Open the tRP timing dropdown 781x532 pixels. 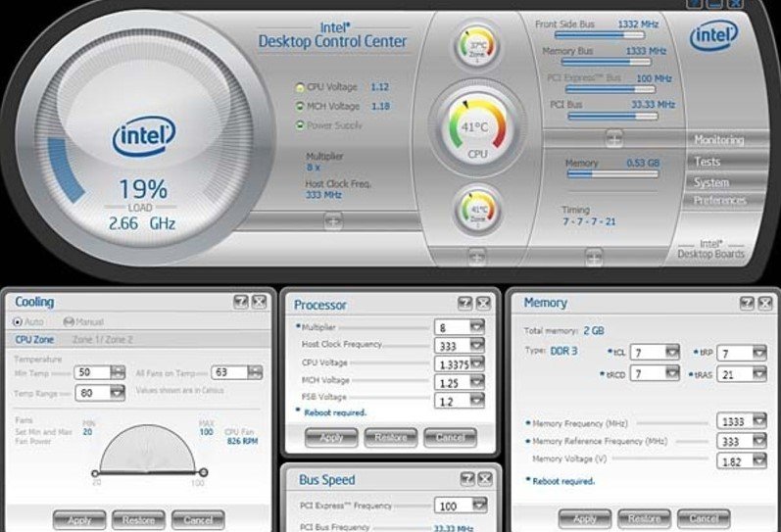pos(759,353)
